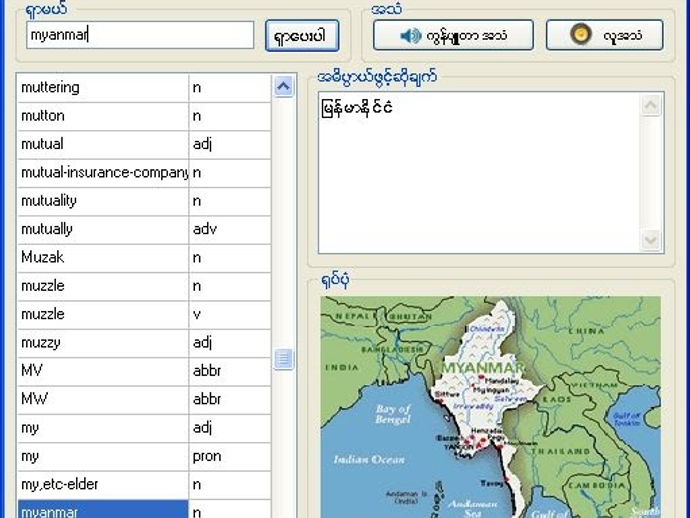The height and width of the screenshot is (518, 690).
Task: Click the blue speaker icon
Action: pyautogui.click(x=411, y=35)
